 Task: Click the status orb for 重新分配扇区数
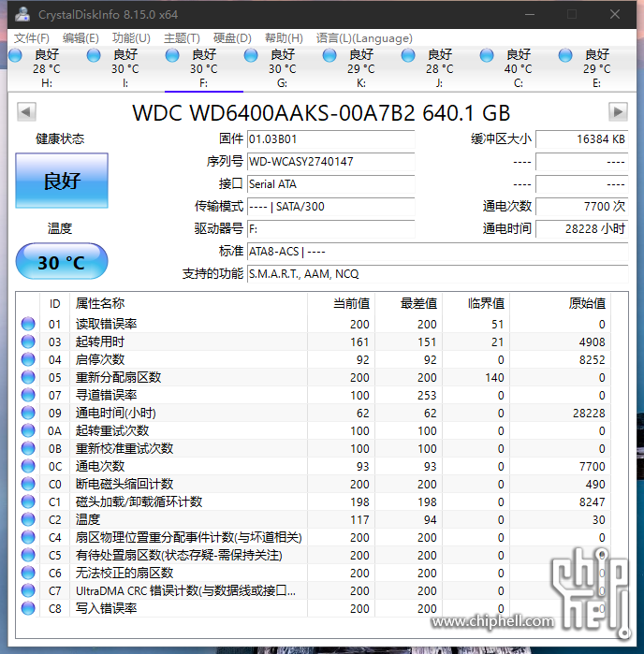click(x=28, y=377)
